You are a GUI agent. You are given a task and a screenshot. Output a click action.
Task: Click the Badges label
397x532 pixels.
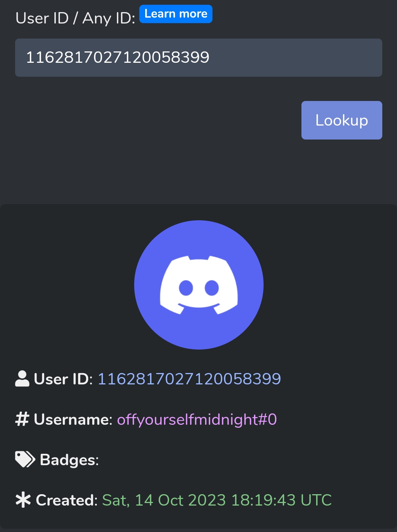(x=69, y=460)
